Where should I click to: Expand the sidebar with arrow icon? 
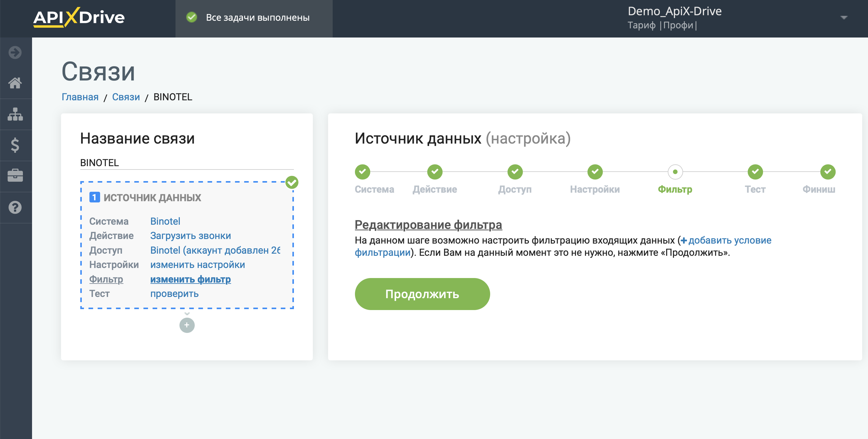[x=15, y=52]
